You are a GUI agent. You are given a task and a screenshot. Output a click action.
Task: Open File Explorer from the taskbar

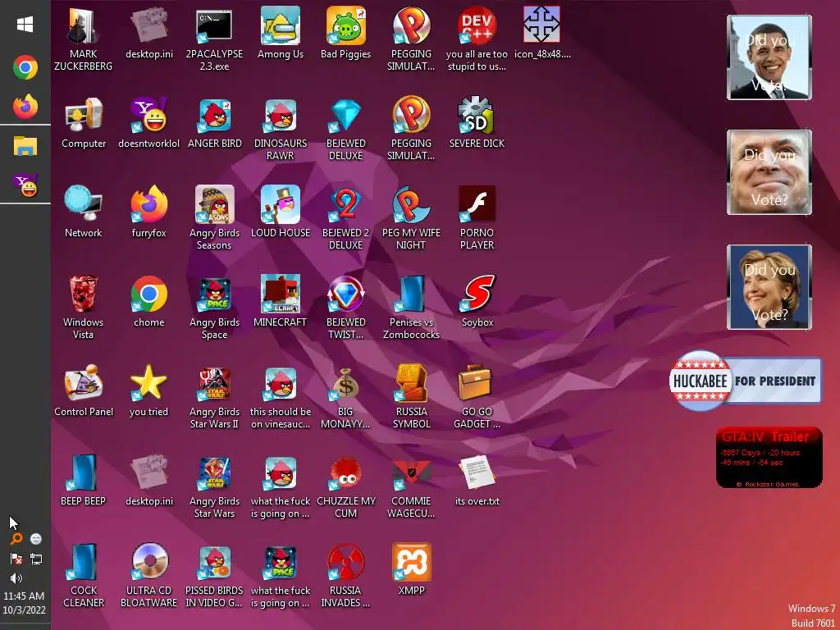(x=25, y=146)
